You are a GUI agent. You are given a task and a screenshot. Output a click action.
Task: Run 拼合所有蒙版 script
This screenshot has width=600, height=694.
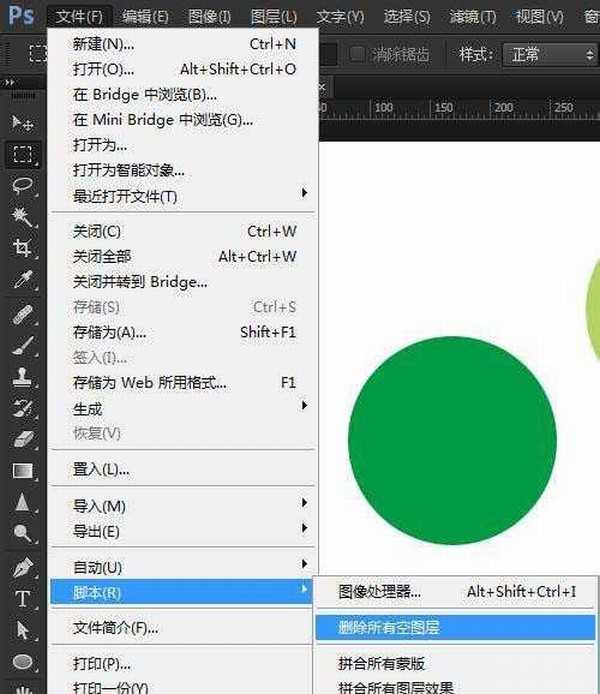coord(454,663)
